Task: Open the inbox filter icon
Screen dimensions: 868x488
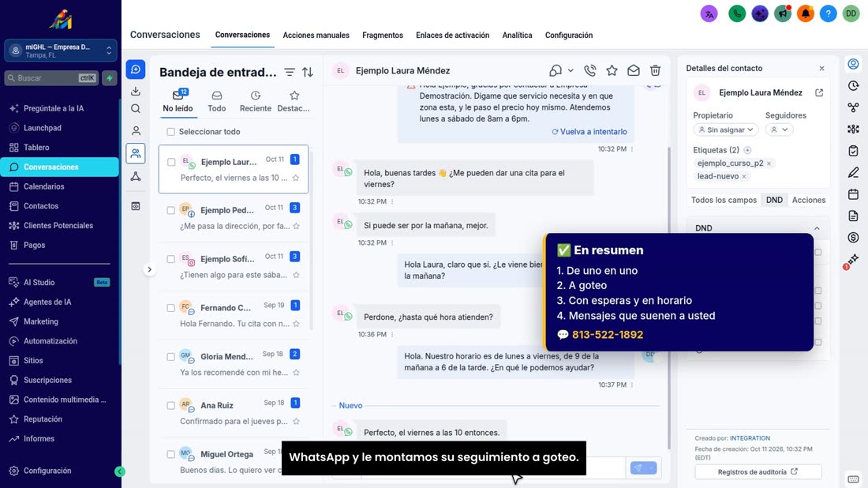Action: [x=290, y=72]
